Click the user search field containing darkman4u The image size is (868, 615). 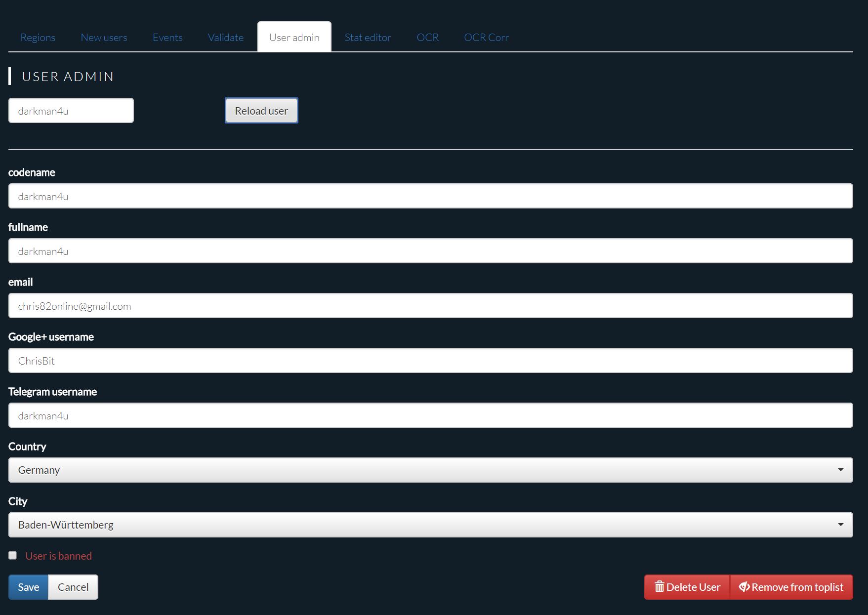pos(71,110)
